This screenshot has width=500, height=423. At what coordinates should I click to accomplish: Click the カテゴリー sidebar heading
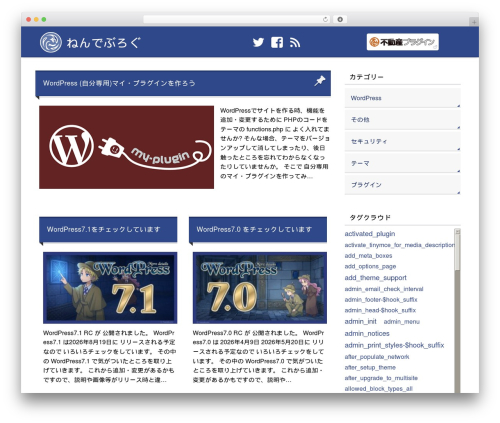(x=366, y=77)
